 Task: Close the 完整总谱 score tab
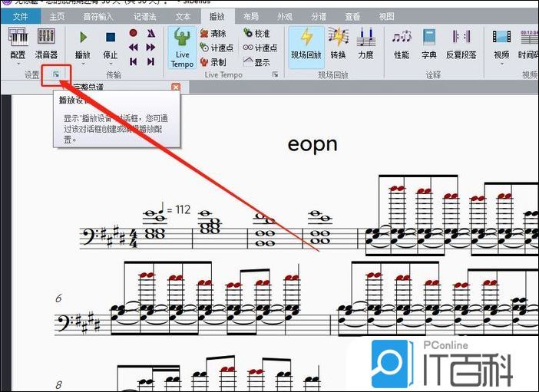(175, 87)
